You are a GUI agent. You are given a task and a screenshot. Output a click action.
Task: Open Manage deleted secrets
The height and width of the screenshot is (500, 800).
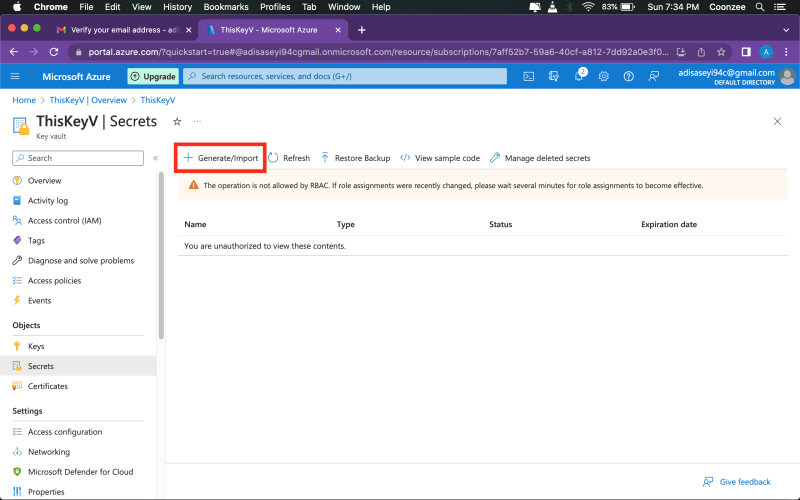[540, 158]
